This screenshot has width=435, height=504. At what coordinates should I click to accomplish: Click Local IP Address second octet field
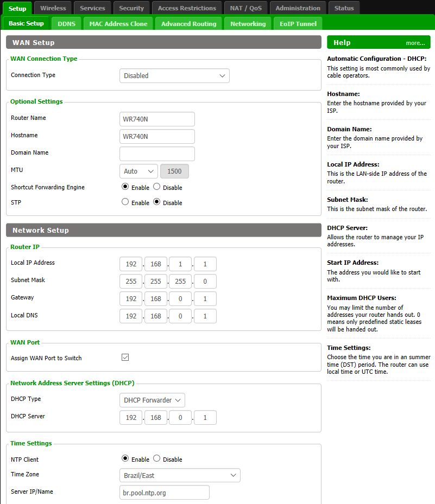pos(156,264)
